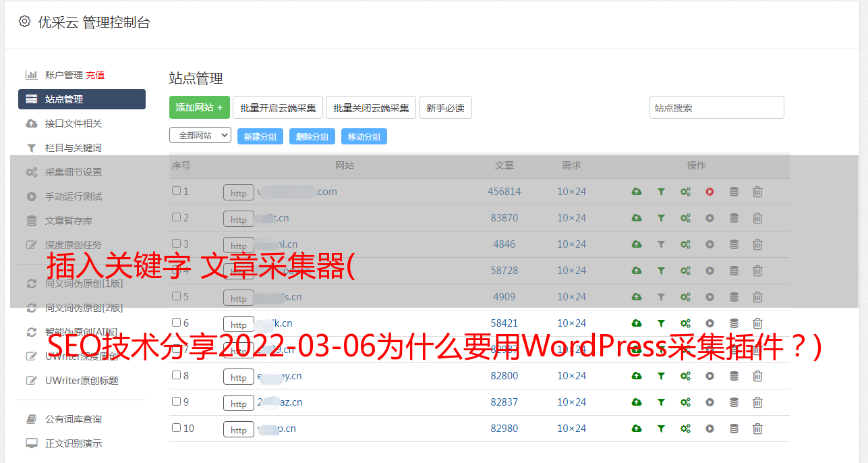This screenshot has height=463, width=868.
Task: Tick checkbox for site number 6
Action: pyautogui.click(x=176, y=323)
